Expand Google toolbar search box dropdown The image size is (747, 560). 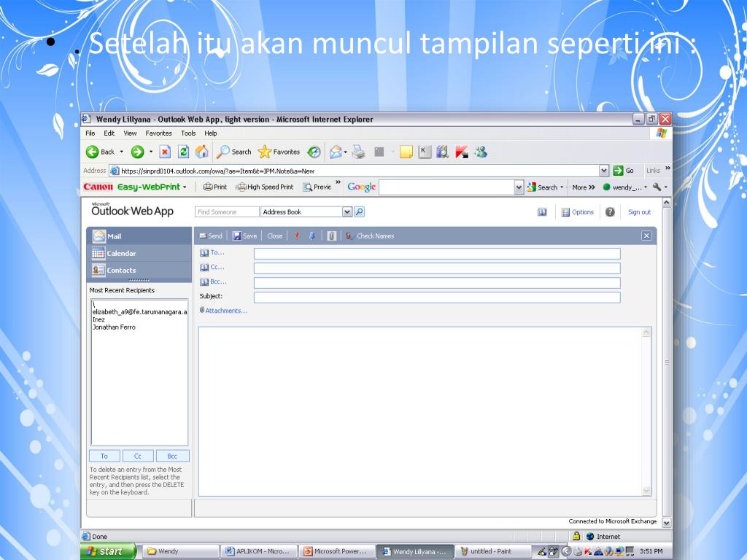click(519, 187)
